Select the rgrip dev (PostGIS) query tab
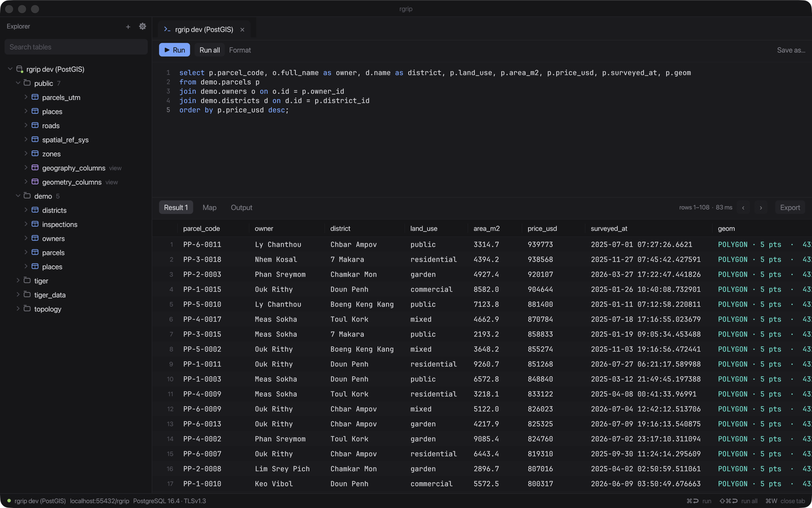 click(x=204, y=30)
